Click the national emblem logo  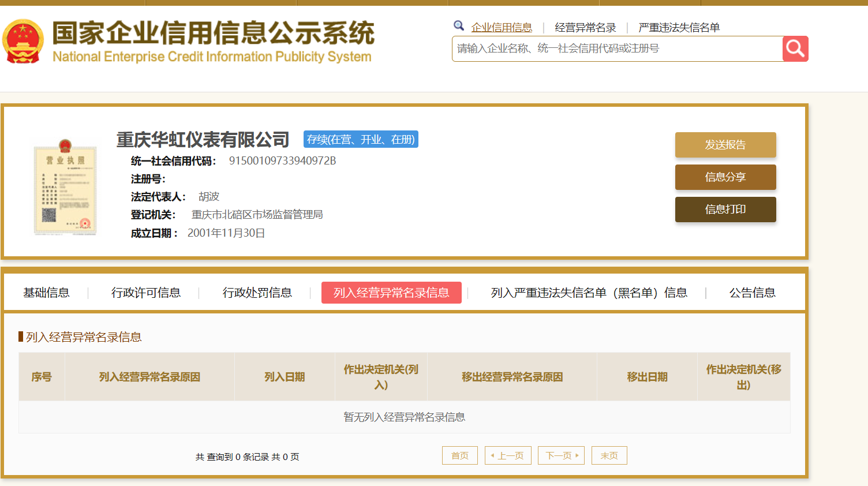pyautogui.click(x=23, y=41)
